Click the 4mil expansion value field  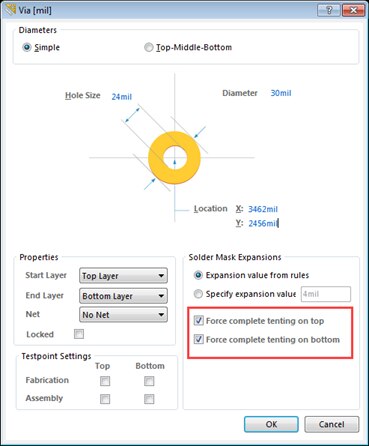[x=326, y=294]
